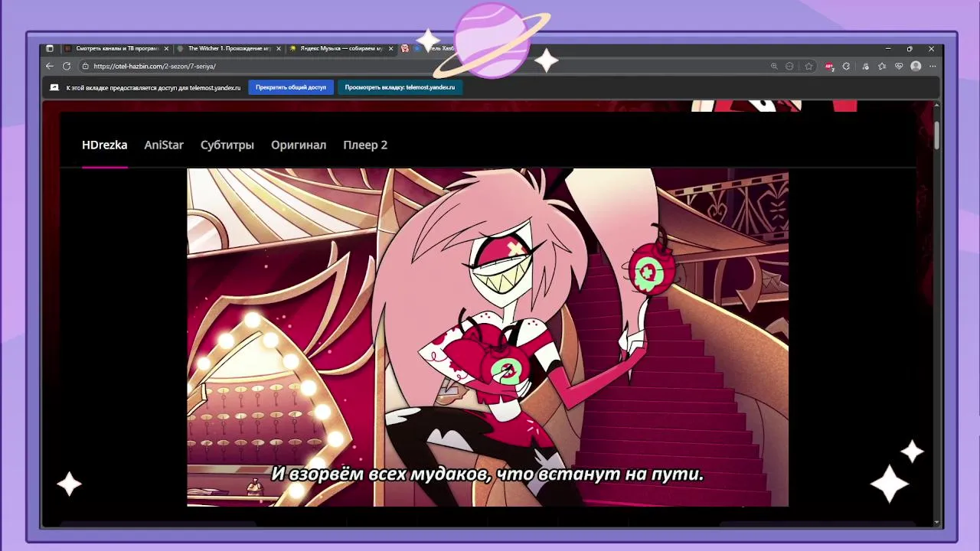Viewport: 980px width, 551px height.
Task: Click the smiley face icon in address bar
Action: pos(789,67)
